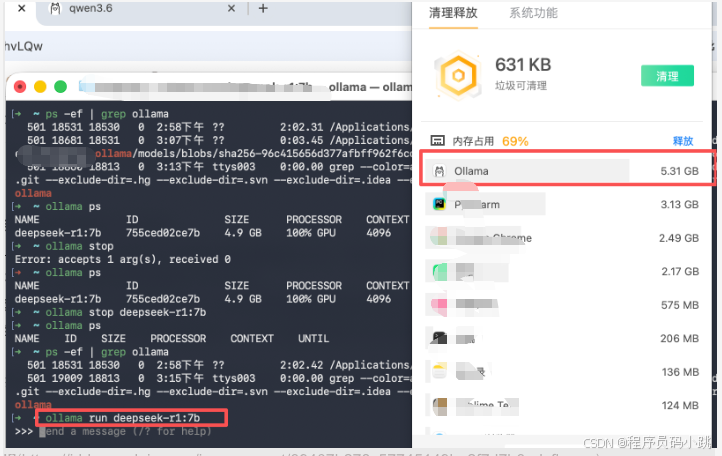Screen dimensions: 722x456
Task: Maximize the terminal with green button
Action: point(60,87)
